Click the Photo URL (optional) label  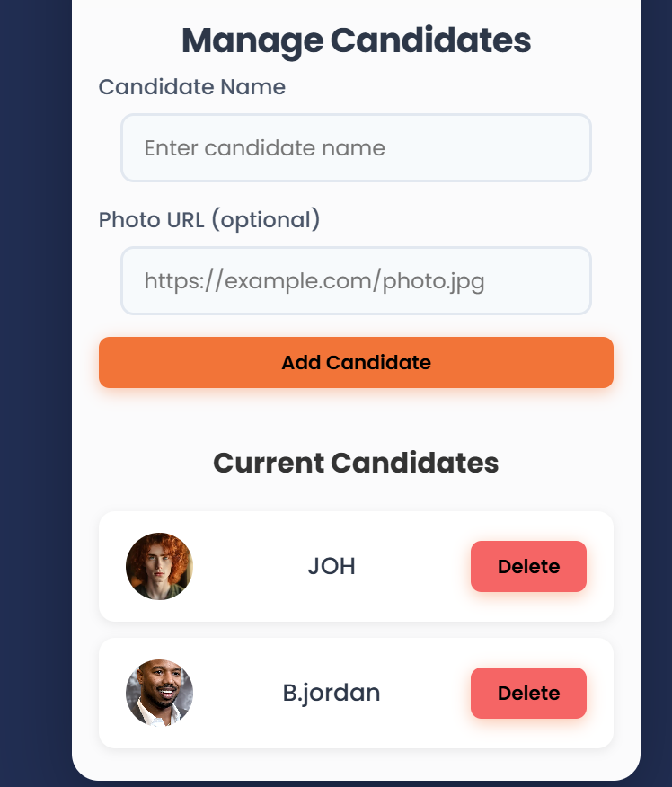pos(209,220)
